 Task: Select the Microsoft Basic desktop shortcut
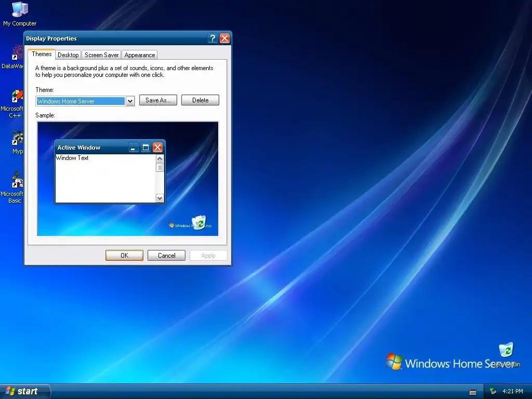tap(14, 187)
